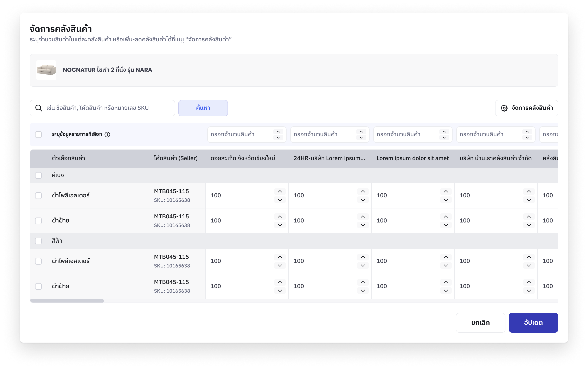This screenshot has height=369, width=588.
Task: Focus the product name or SKU search field
Action: tap(102, 108)
